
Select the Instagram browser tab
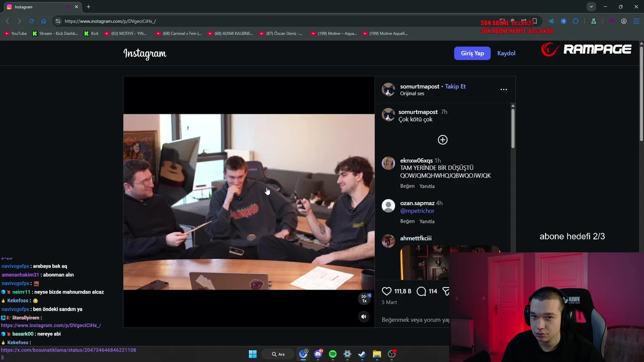click(42, 7)
